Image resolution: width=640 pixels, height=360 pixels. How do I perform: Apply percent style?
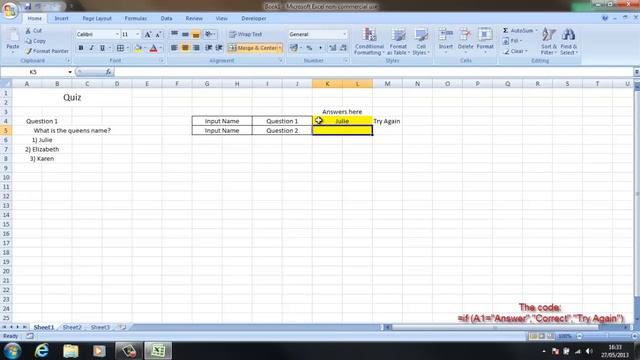309,48
